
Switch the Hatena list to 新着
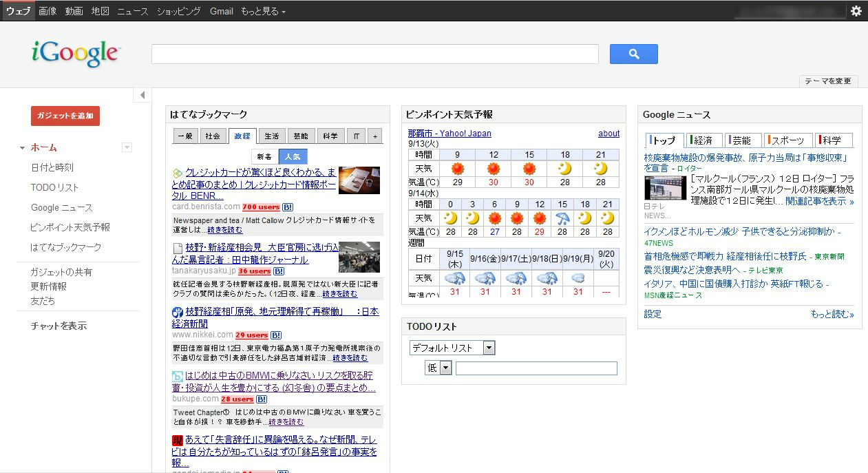[264, 156]
